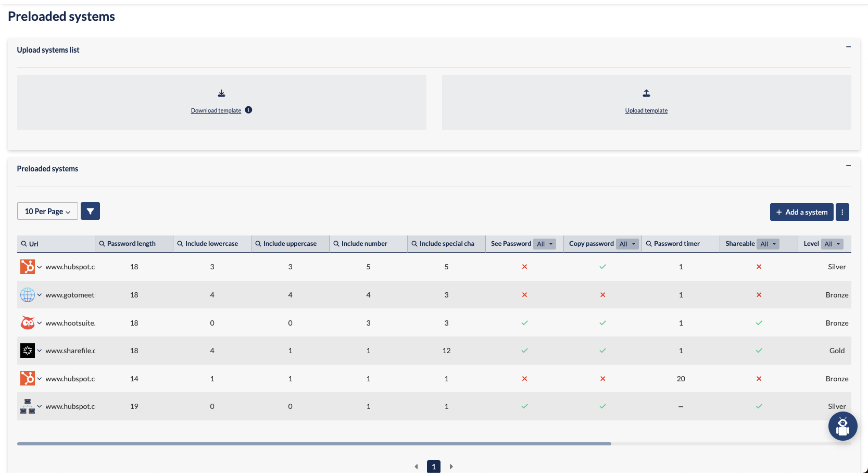Open the chatbot robot assistant icon
868x473 pixels.
(x=842, y=426)
